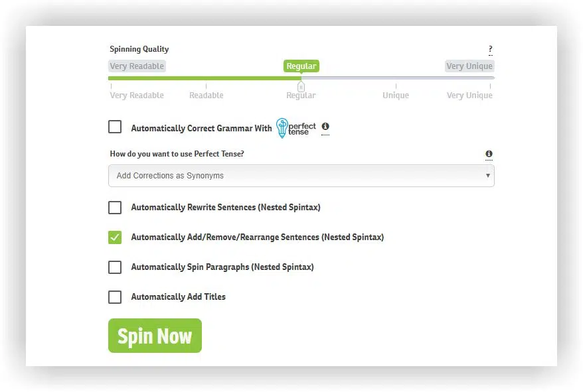This screenshot has width=583, height=392.
Task: Pick the Very Unique tick label below slider
Action: pos(469,96)
